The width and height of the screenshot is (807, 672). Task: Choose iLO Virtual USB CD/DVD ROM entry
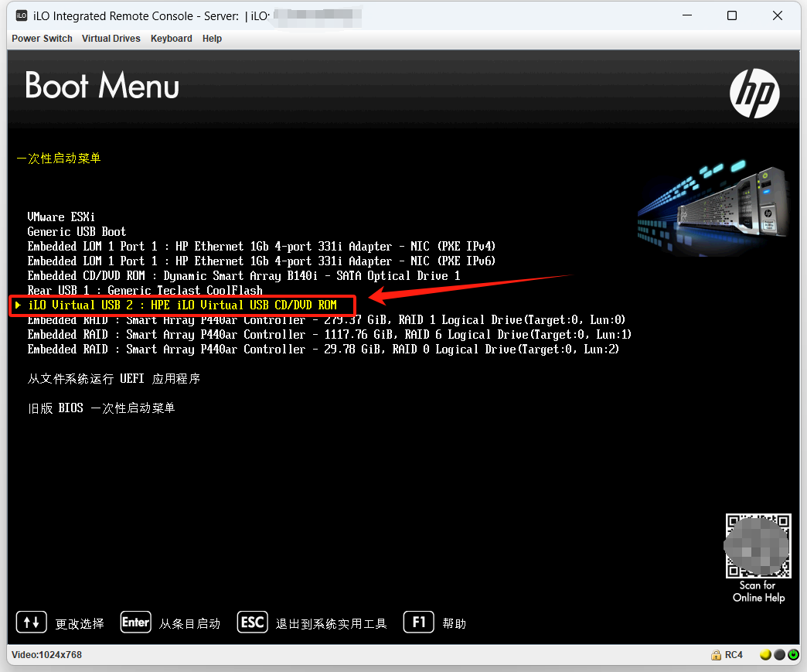click(x=182, y=305)
